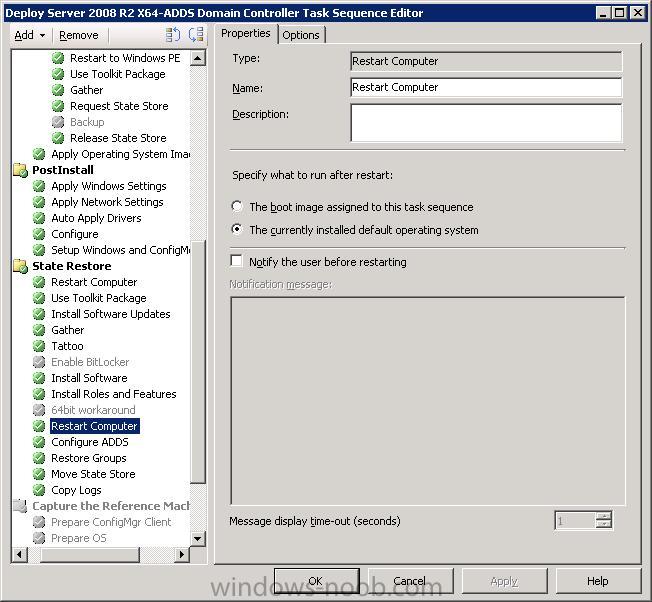Click the PostInstall group folder icon
Screen dimensions: 652x602
pos(20,170)
